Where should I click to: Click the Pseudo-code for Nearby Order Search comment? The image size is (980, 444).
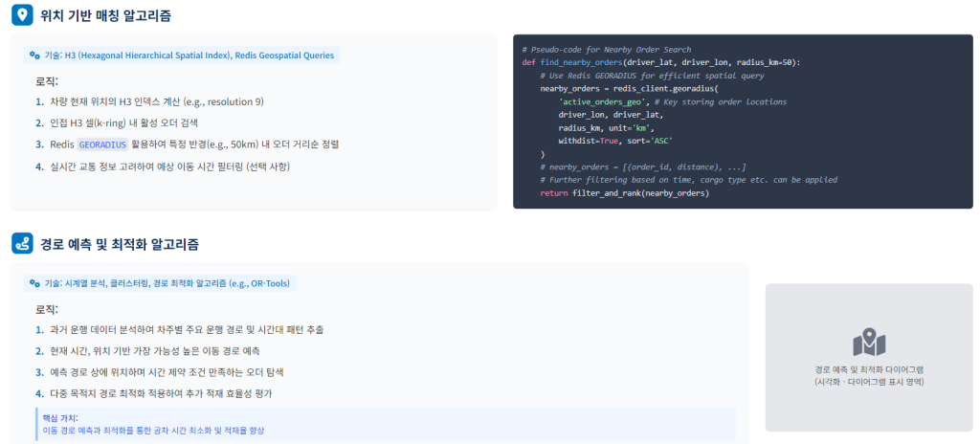click(607, 50)
